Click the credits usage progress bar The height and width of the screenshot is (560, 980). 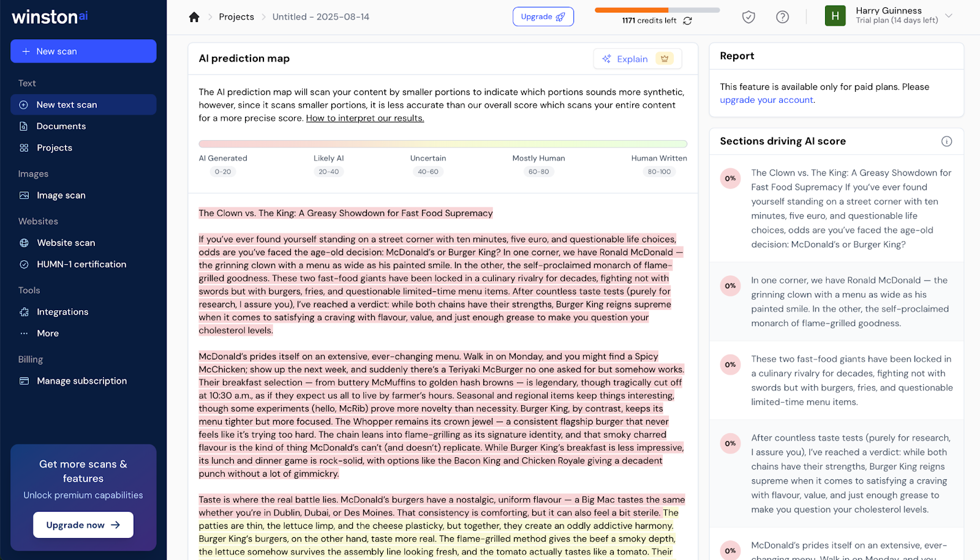click(x=657, y=10)
